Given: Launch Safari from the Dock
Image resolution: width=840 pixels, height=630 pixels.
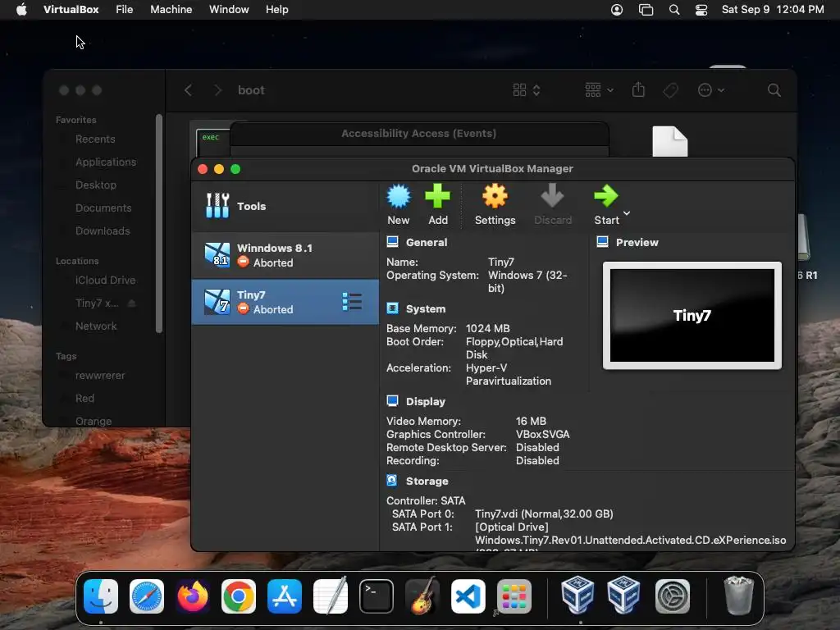Looking at the screenshot, I should tap(146, 596).
